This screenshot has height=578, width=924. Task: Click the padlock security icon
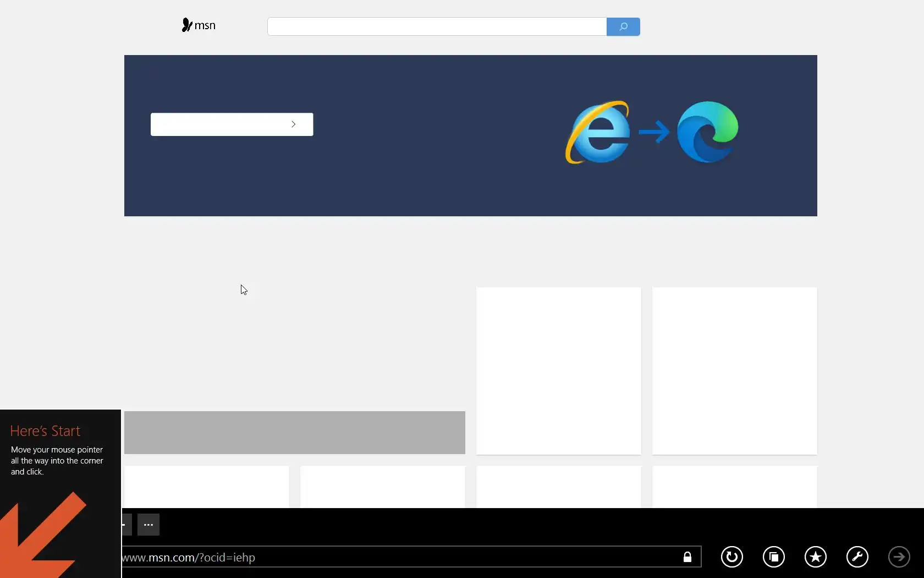(x=687, y=557)
